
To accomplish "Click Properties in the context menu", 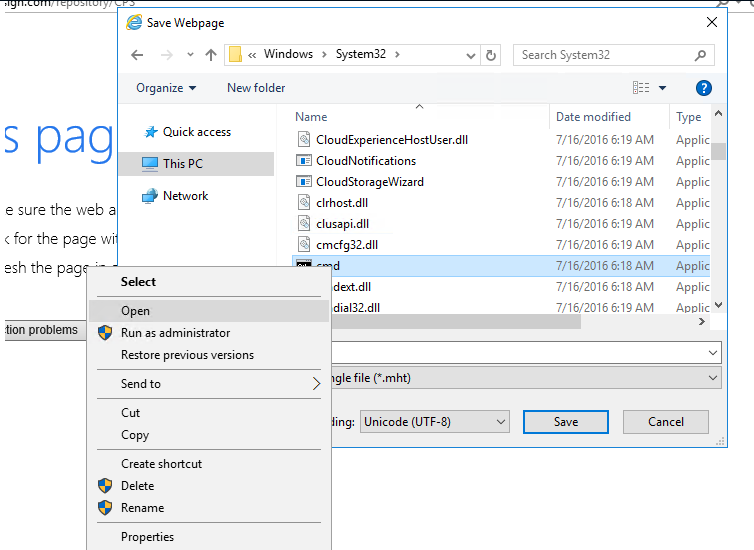I will 147,537.
